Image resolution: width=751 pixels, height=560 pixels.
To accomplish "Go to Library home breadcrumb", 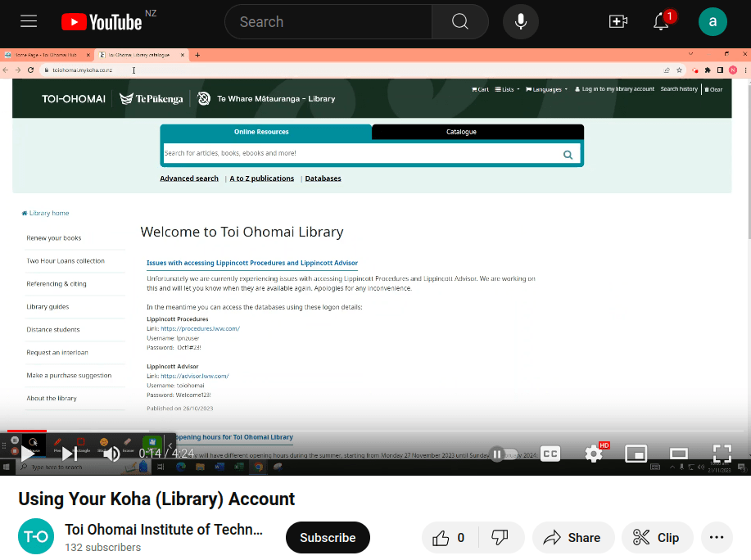I will pos(46,213).
